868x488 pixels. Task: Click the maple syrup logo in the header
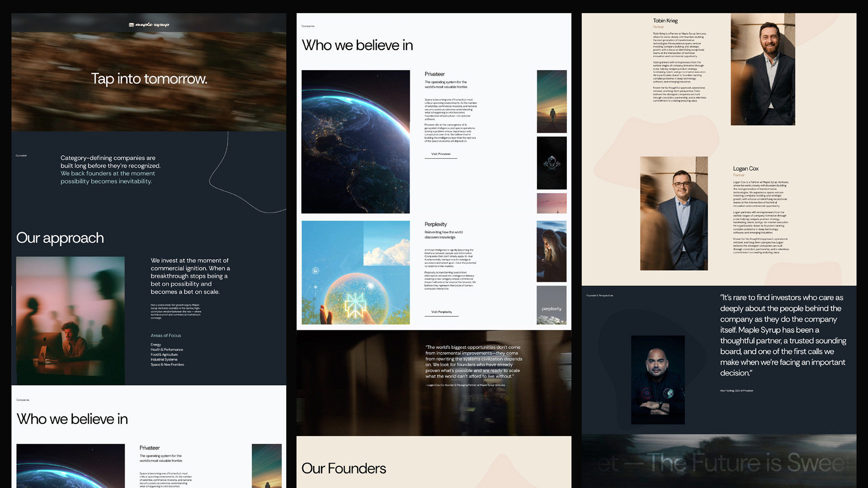(149, 25)
